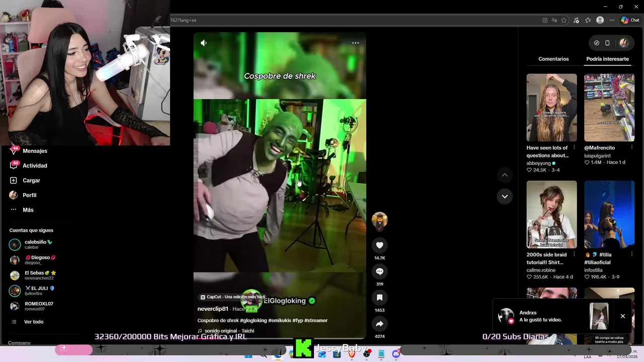The image size is (644, 362).
Task: Like the video with the heart icon
Action: pyautogui.click(x=379, y=245)
